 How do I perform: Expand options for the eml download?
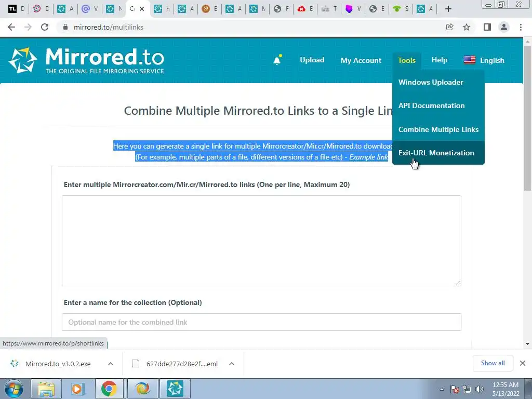point(232,364)
